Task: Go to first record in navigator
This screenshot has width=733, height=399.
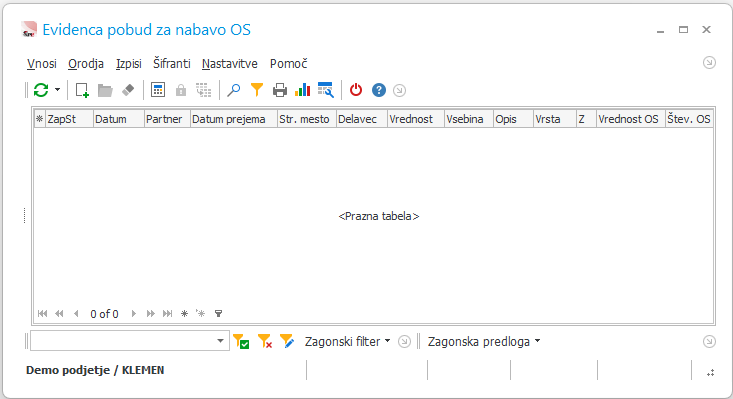Action: coord(43,314)
